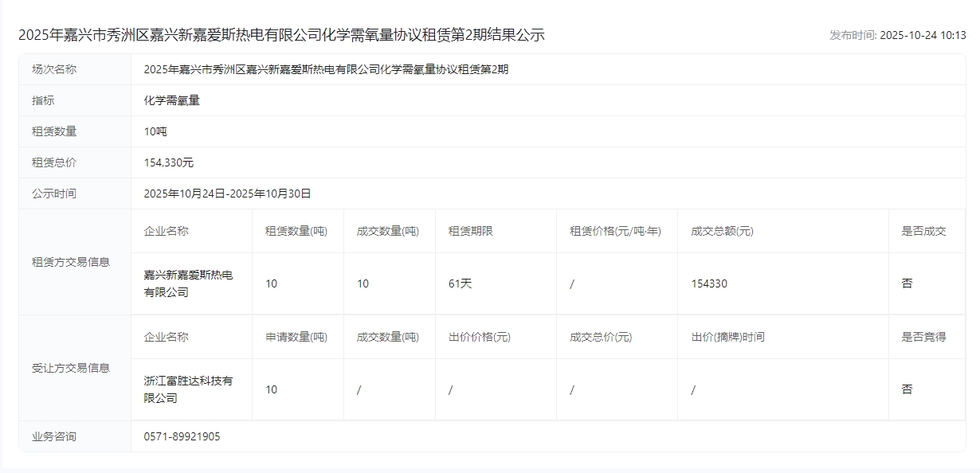This screenshot has height=473, width=980.
Task: Select the 出价(摘牌)时间 column header
Action: point(727,337)
